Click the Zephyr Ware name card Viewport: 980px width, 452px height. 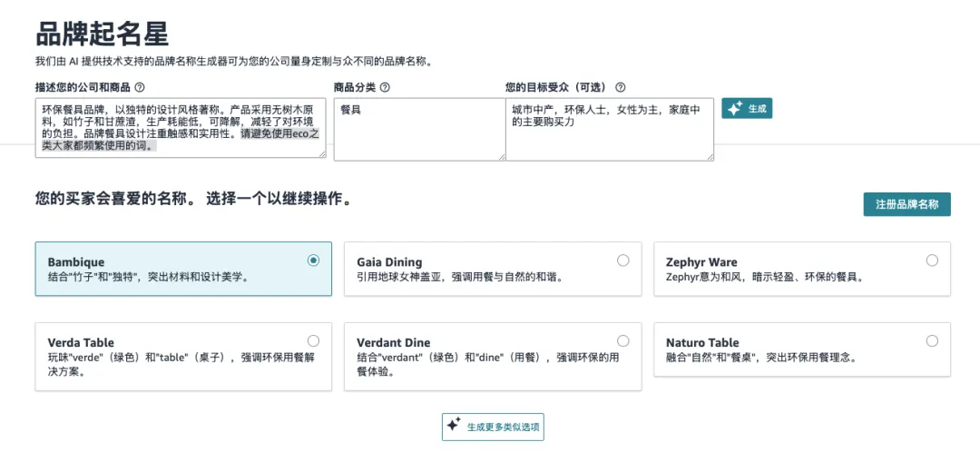[801, 269]
